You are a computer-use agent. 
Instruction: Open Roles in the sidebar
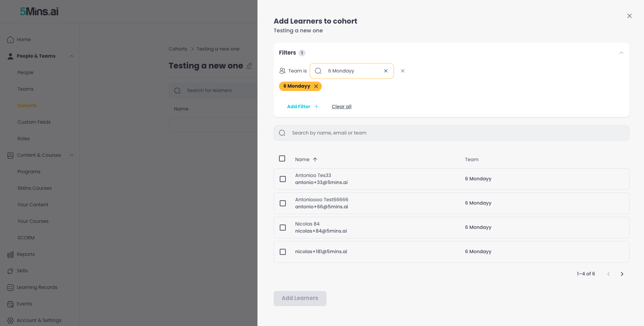(x=24, y=139)
